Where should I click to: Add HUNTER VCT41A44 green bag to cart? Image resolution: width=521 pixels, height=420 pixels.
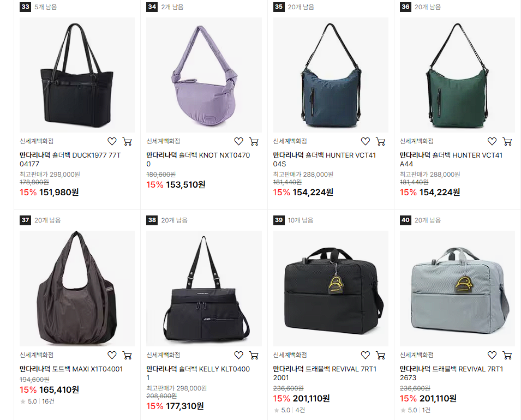(507, 141)
